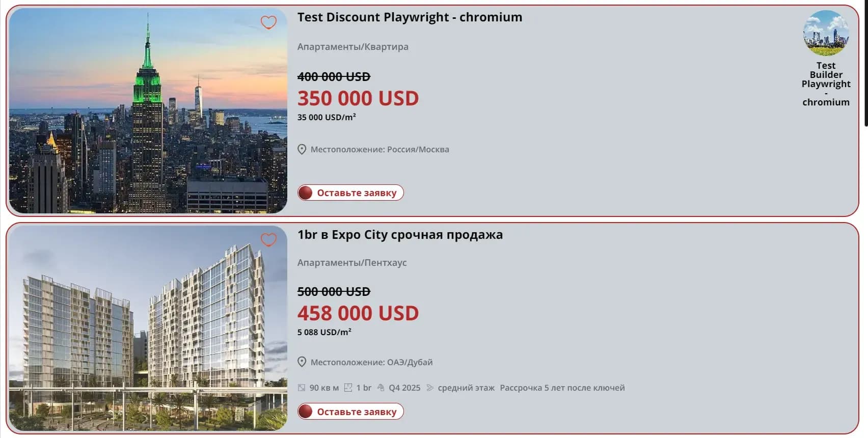The height and width of the screenshot is (438, 868).
Task: Toggle the favorite heart on Test Discount Playwright listing
Action: point(268,22)
